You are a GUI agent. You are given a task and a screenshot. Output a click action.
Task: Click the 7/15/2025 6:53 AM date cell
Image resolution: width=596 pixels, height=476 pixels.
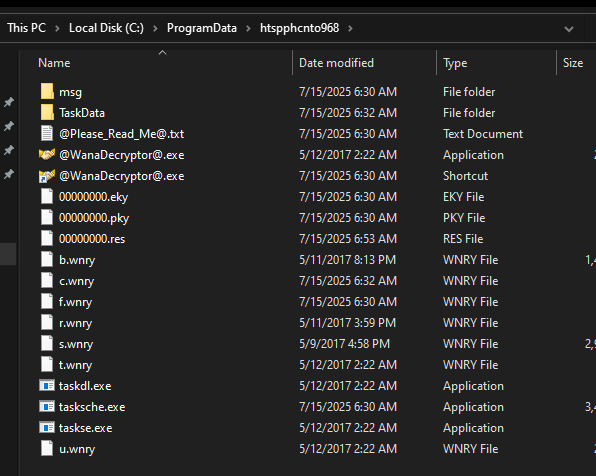coord(348,239)
